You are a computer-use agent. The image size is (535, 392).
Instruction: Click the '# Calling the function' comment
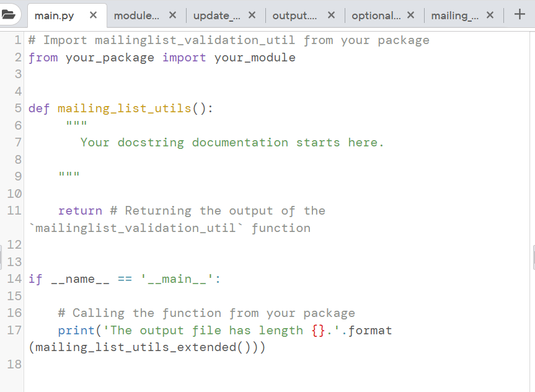(206, 313)
